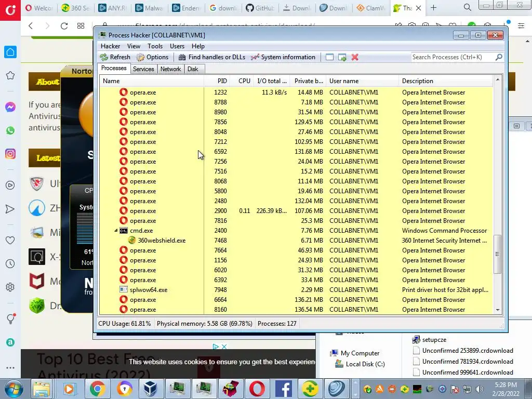Click the process list scroll up arrow
Viewport: 532px width, 399px height.
pos(497,79)
